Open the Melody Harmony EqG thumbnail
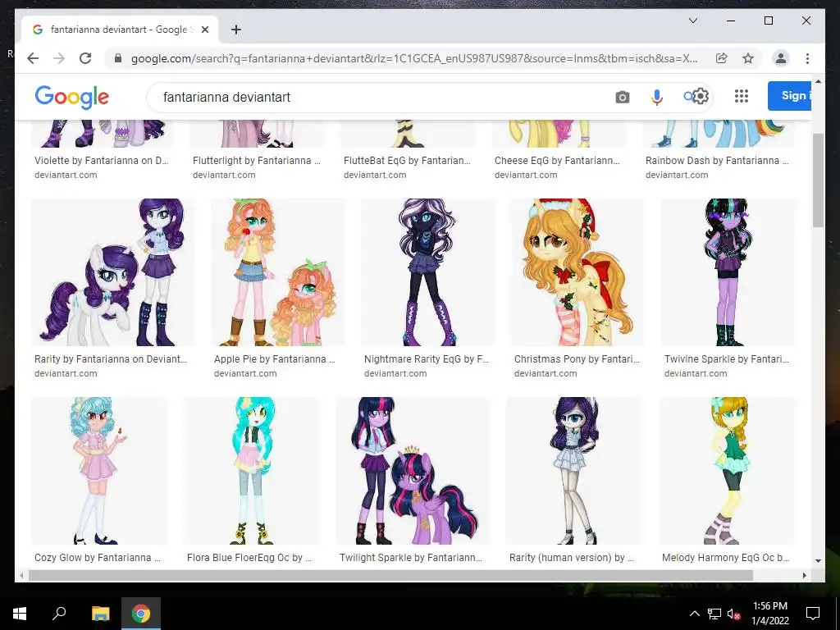This screenshot has width=840, height=630. (x=727, y=470)
